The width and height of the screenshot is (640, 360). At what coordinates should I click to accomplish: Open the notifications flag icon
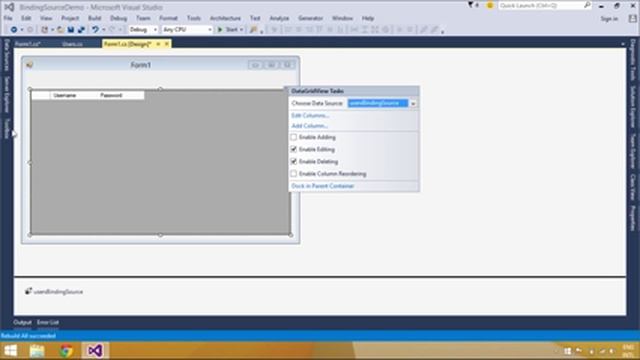pyautogui.click(x=471, y=5)
